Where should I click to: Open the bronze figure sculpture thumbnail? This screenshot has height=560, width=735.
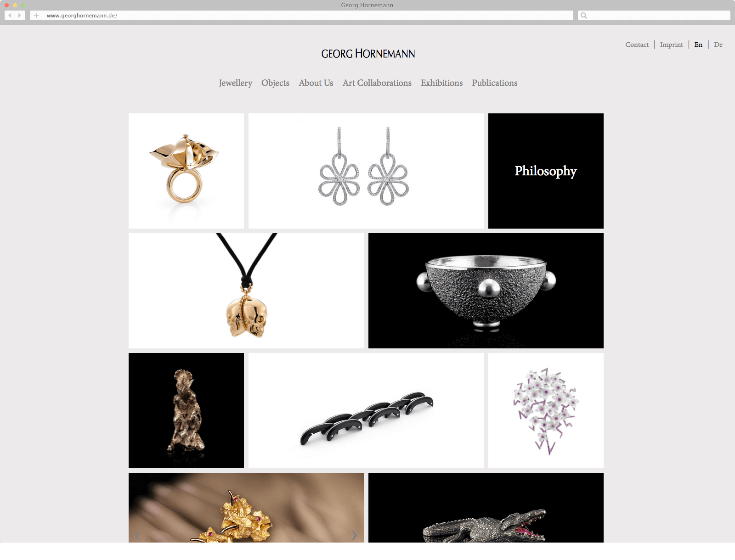pyautogui.click(x=186, y=410)
